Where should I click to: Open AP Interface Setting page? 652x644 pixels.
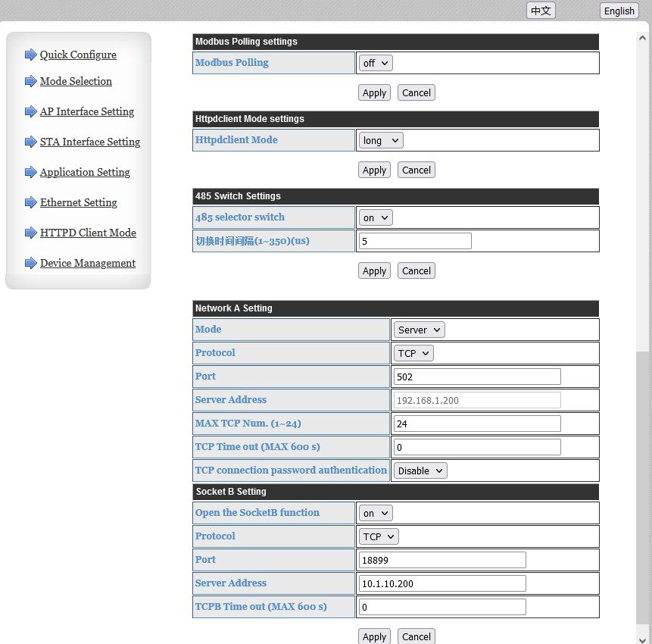pos(87,111)
